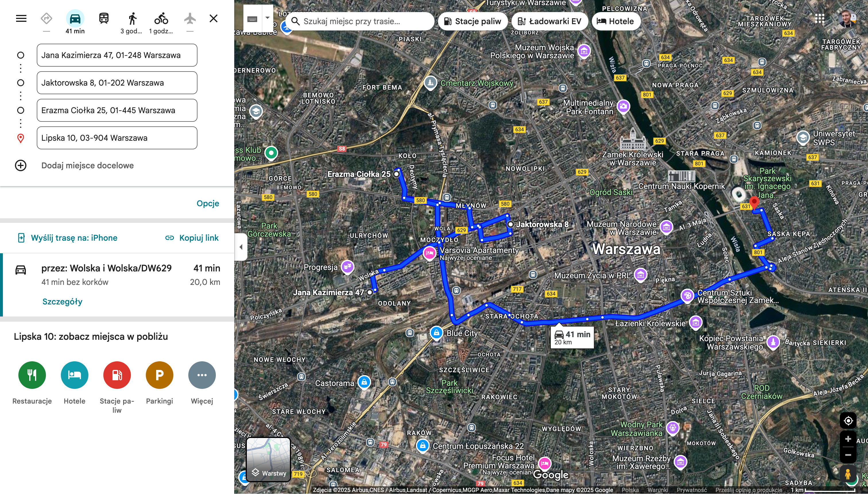The image size is (868, 494).
Task: Expand route options via Opcje
Action: click(x=208, y=203)
